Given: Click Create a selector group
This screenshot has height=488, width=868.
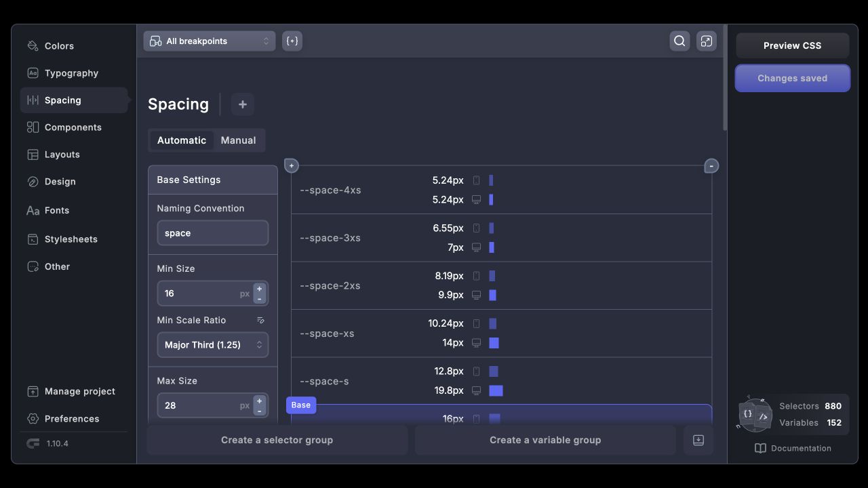Looking at the screenshot, I should [x=277, y=441].
